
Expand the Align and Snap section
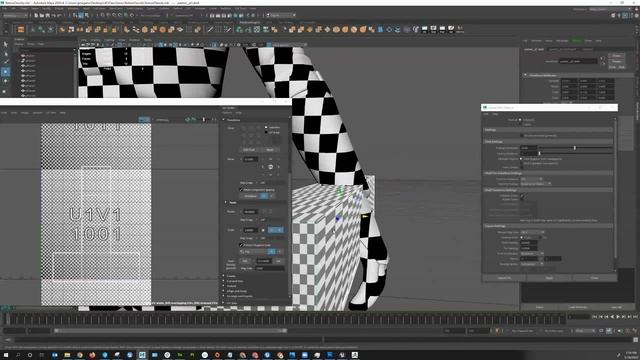224,291
